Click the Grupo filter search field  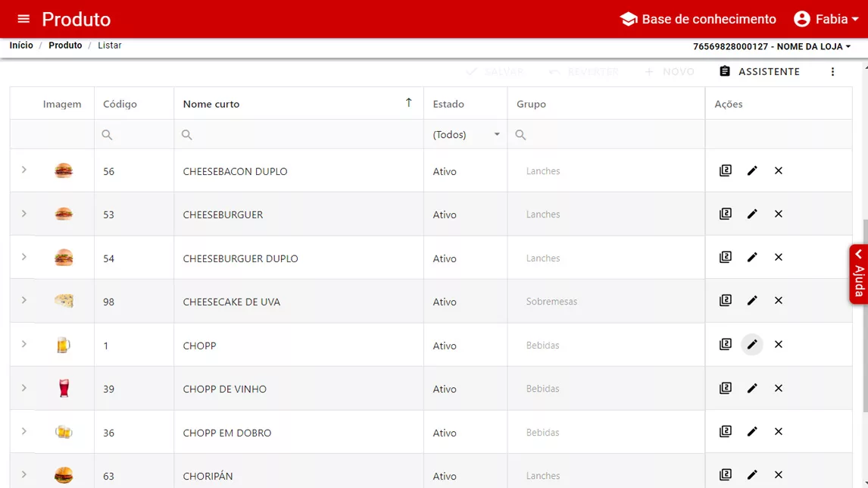(x=606, y=135)
